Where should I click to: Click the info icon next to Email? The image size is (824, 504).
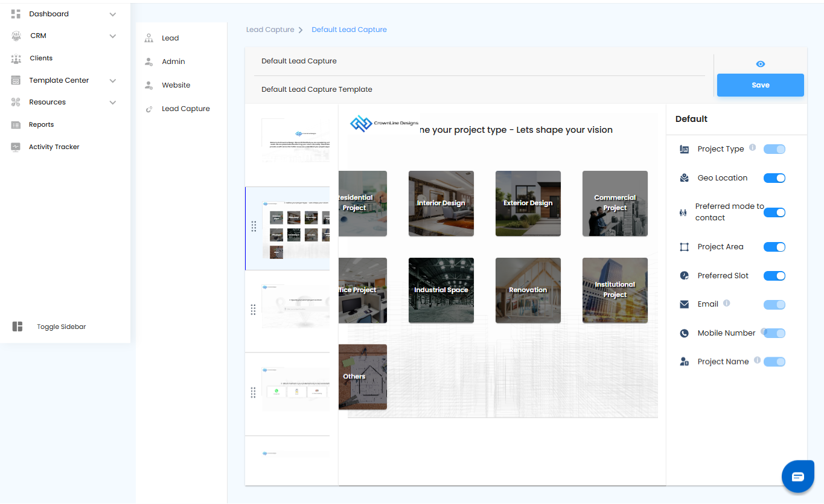tap(727, 303)
